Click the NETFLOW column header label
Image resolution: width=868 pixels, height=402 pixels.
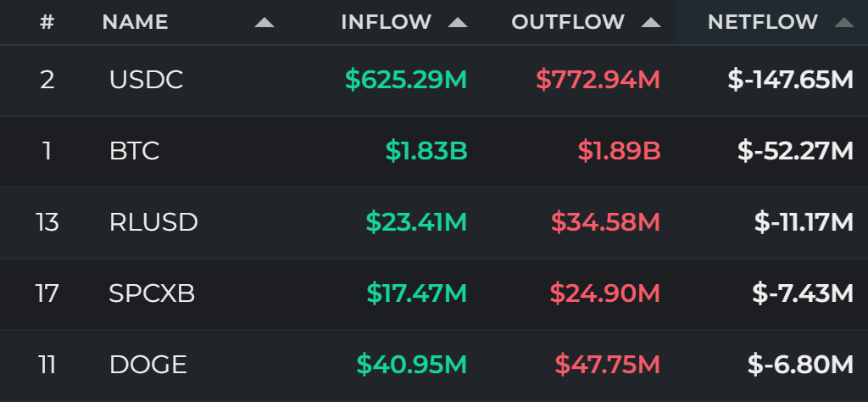click(763, 22)
